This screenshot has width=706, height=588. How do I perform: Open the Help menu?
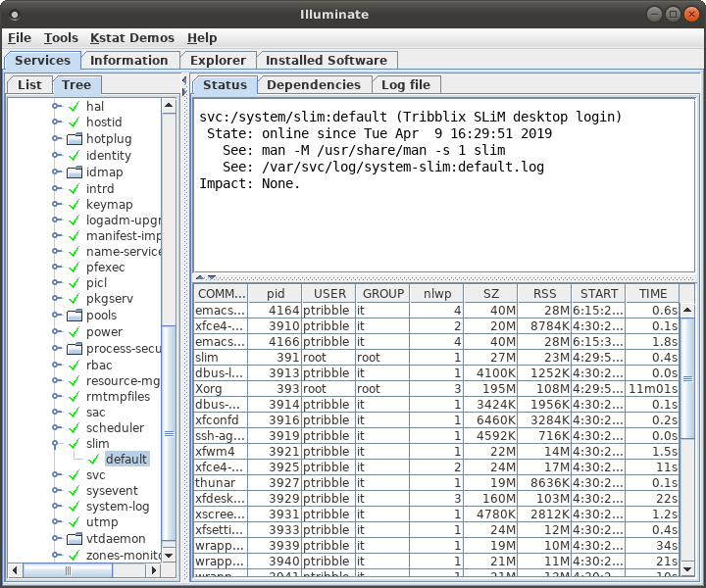(202, 38)
